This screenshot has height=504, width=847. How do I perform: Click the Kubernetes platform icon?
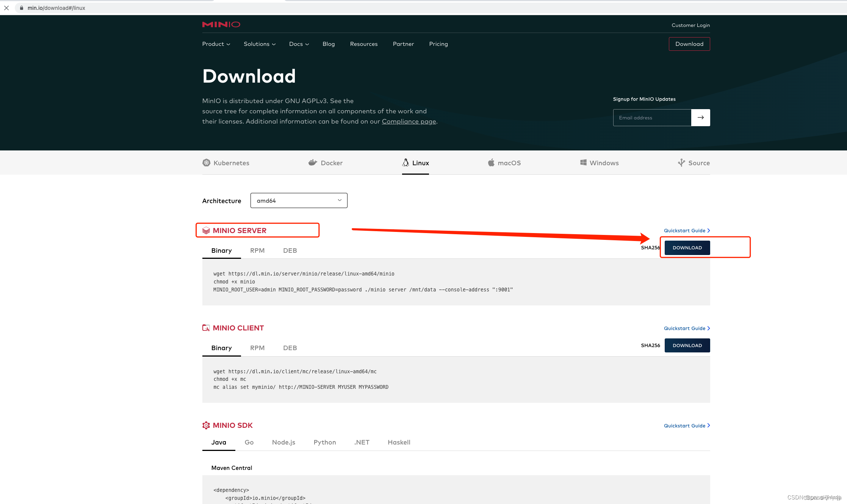click(206, 163)
